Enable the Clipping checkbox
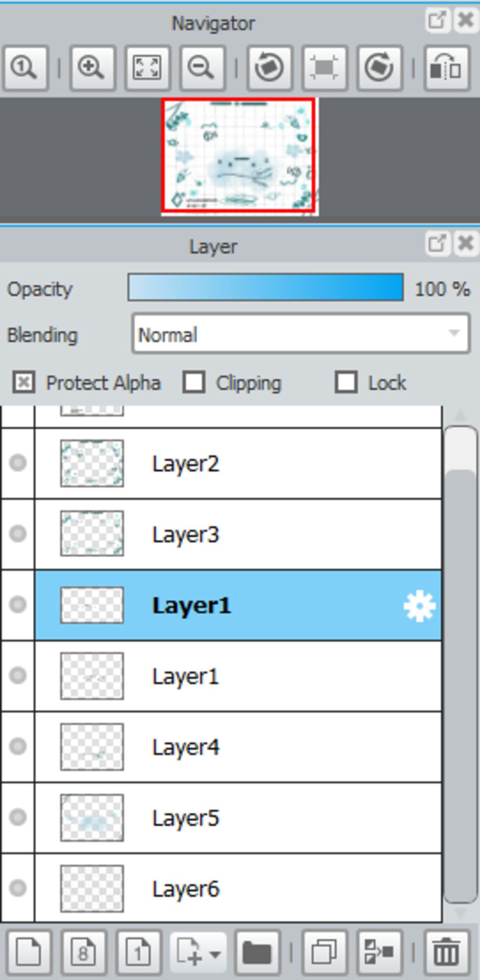The height and width of the screenshot is (980, 480). pos(194,382)
